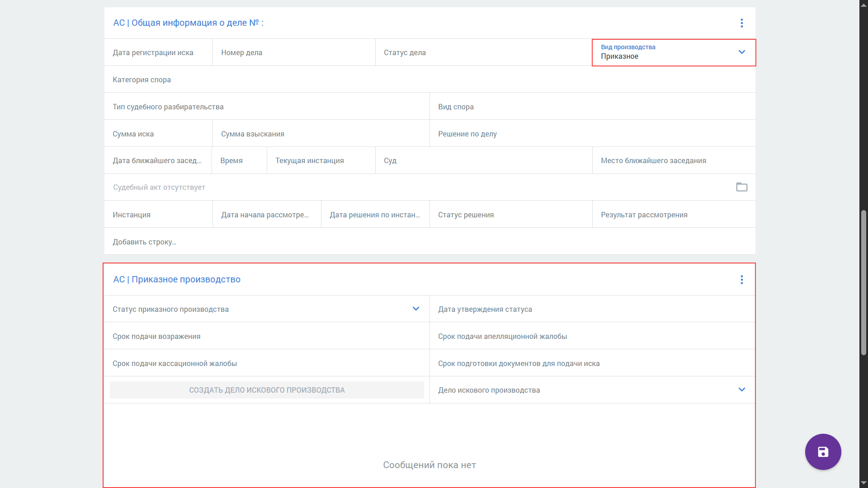Open the three-dot menu for Приказное производство
Screen dimensions: 868x488
[741, 280]
